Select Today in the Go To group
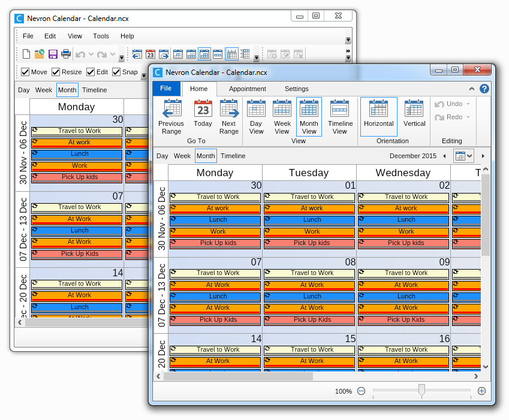Viewport: 509px width, 420px height. pos(202,117)
